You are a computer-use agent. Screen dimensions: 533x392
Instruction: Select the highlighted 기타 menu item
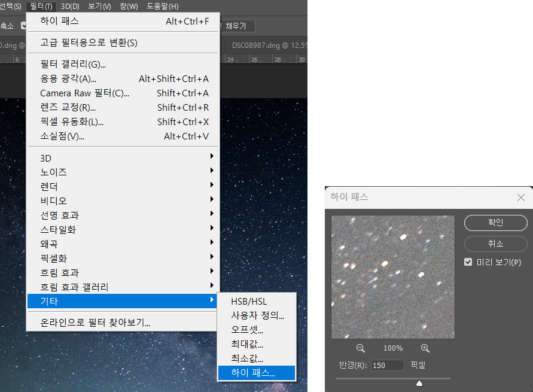(x=122, y=301)
